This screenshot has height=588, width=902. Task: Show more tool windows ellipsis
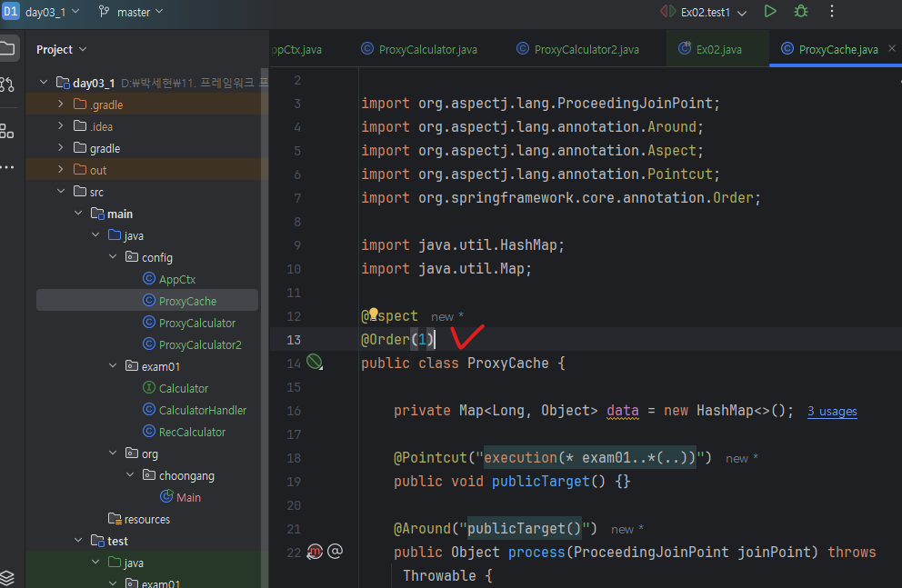(x=7, y=167)
